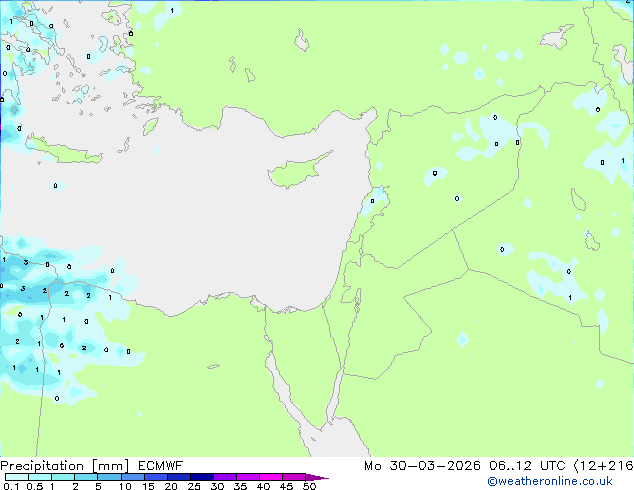The image size is (634, 490).
Task: Pick the 40–45 mm magenta legend swatch
Action: pos(271,477)
